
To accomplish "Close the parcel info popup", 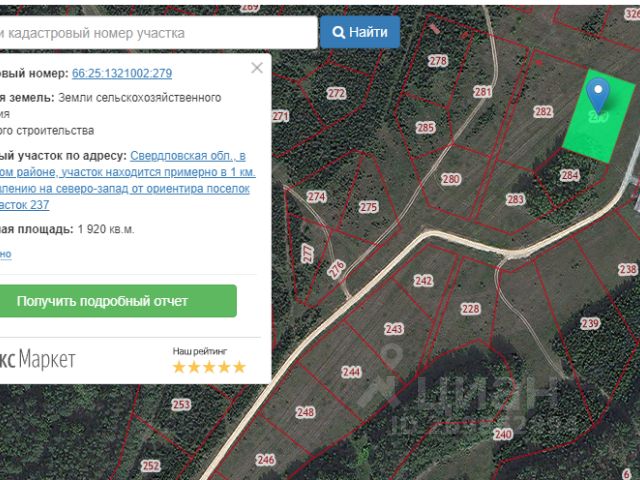I will click(257, 68).
